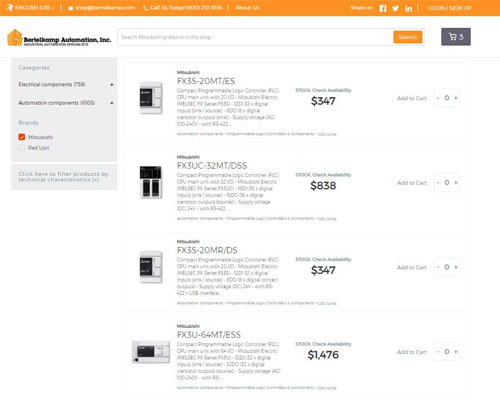This screenshot has width=500, height=400.
Task: Open the About Us page
Action: pyautogui.click(x=247, y=8)
